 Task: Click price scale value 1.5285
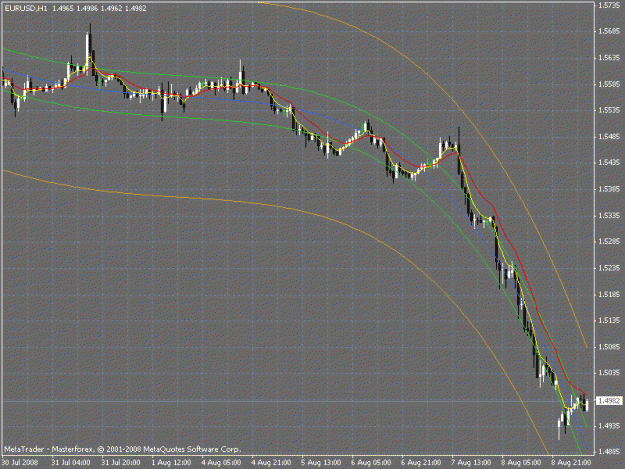click(609, 241)
